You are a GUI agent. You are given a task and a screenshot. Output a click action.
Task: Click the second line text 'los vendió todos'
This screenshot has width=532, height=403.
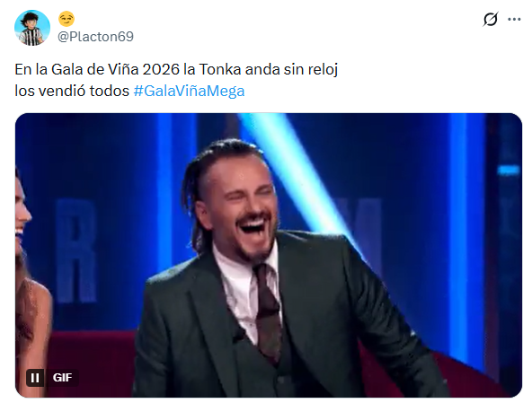click(72, 91)
